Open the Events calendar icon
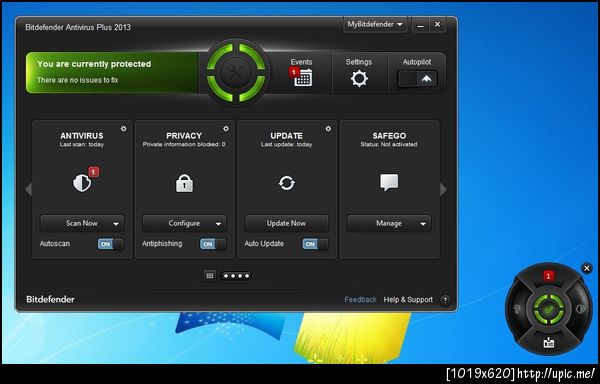This screenshot has width=600, height=384. click(303, 78)
